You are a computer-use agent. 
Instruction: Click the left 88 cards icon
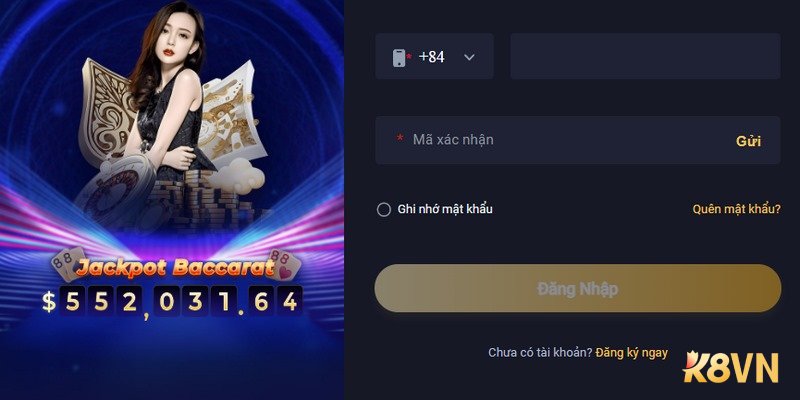(68, 263)
